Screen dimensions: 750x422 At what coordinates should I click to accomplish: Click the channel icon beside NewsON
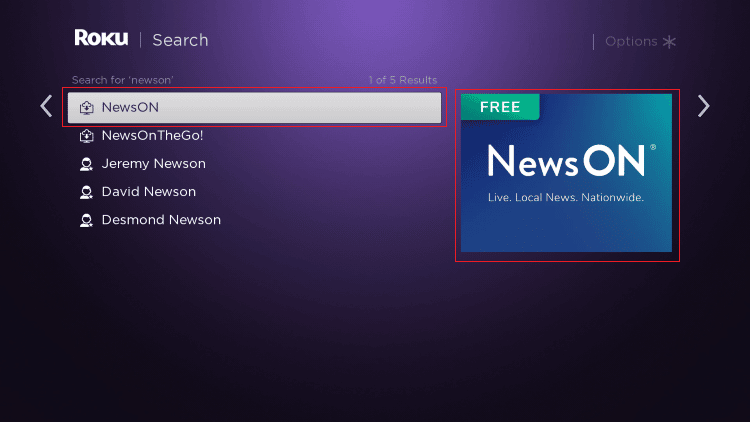87,108
